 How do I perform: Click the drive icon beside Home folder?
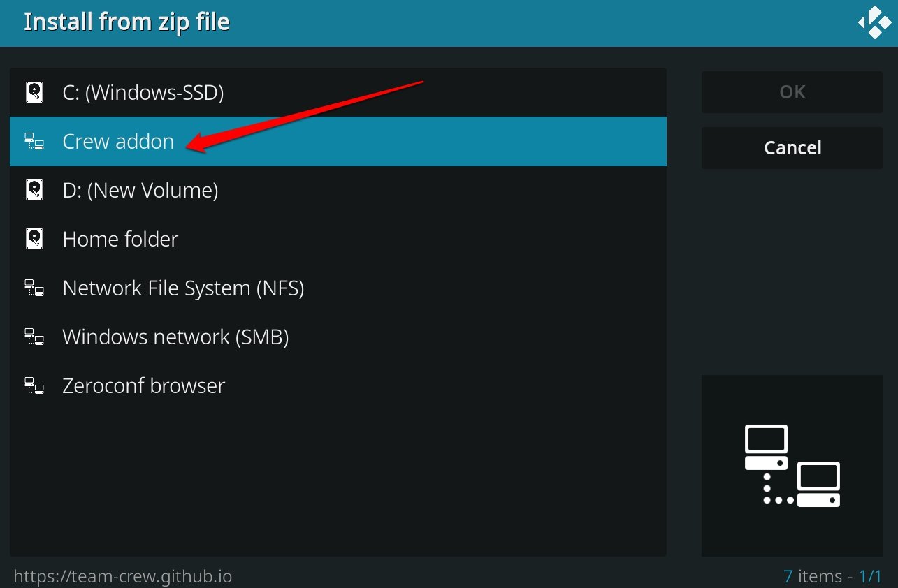coord(34,239)
